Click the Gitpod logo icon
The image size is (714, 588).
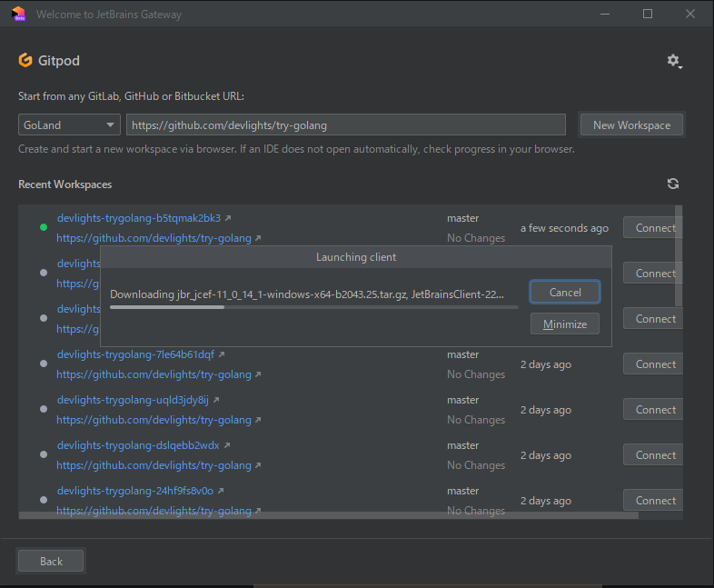point(25,60)
